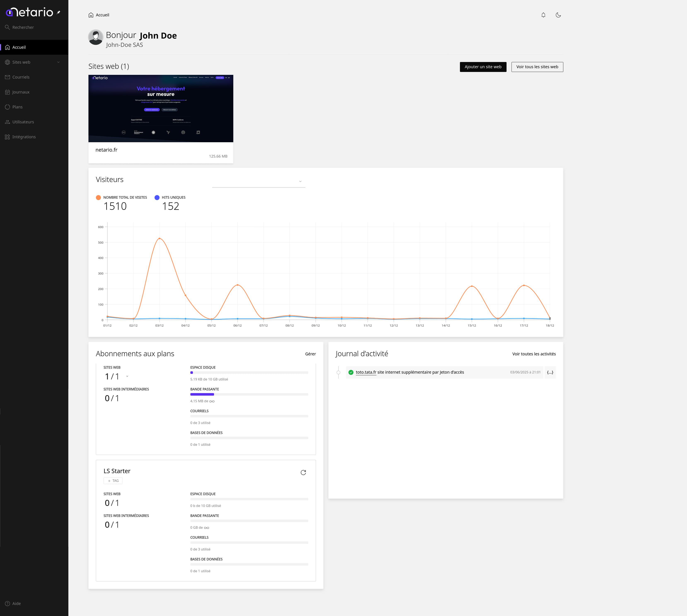
Task: Open the Plans section
Action: coord(17,107)
